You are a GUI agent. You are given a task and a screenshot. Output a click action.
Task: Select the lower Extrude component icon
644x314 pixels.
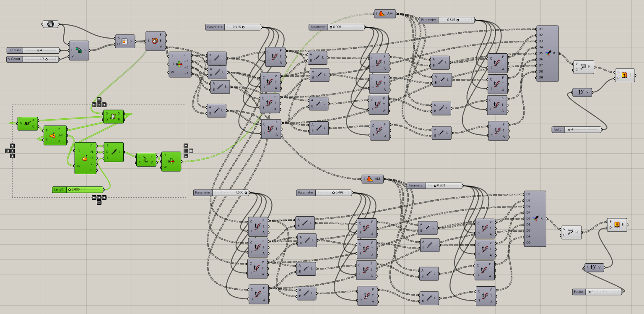[x=617, y=225]
